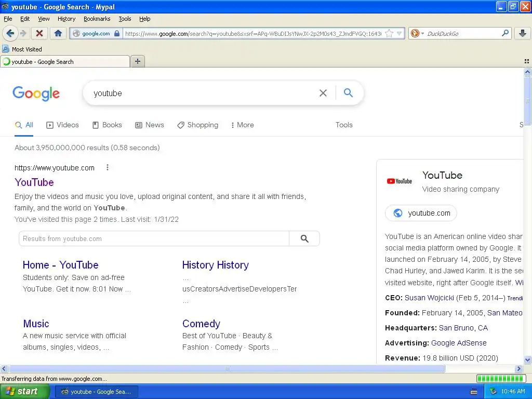Click the keyboard icon in system tray
The width and height of the screenshot is (532, 399).
tap(474, 392)
